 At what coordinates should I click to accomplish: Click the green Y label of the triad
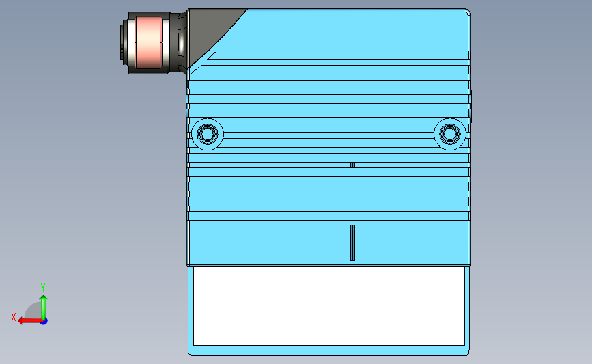point(43,288)
